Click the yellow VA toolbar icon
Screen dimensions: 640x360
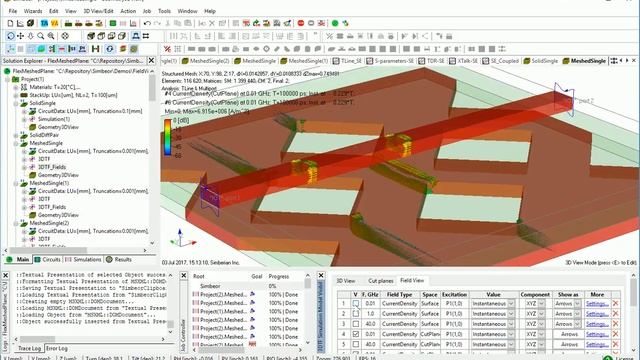pos(54,23)
